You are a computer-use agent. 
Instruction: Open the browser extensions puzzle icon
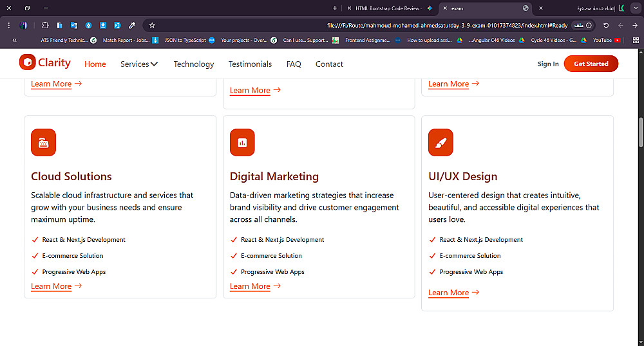coord(45,26)
